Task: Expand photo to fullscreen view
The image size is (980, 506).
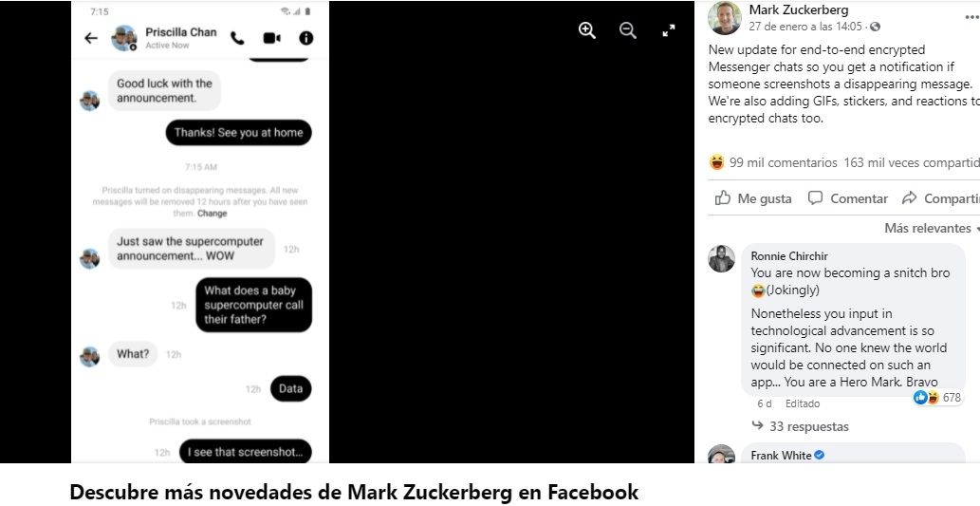Action: [669, 30]
